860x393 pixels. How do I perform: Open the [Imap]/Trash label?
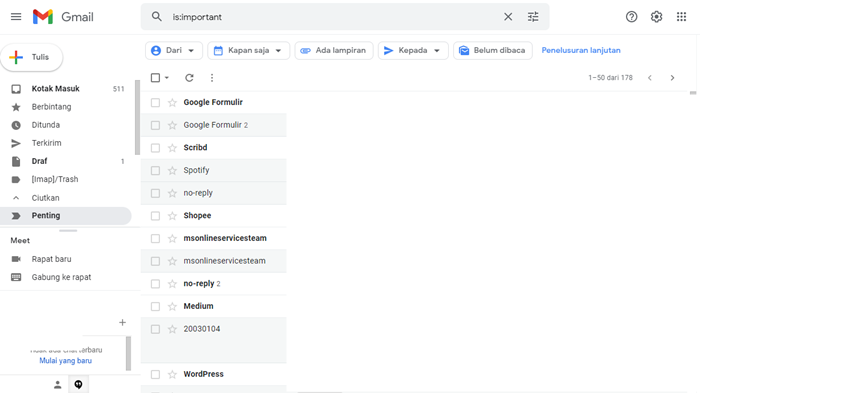(55, 179)
